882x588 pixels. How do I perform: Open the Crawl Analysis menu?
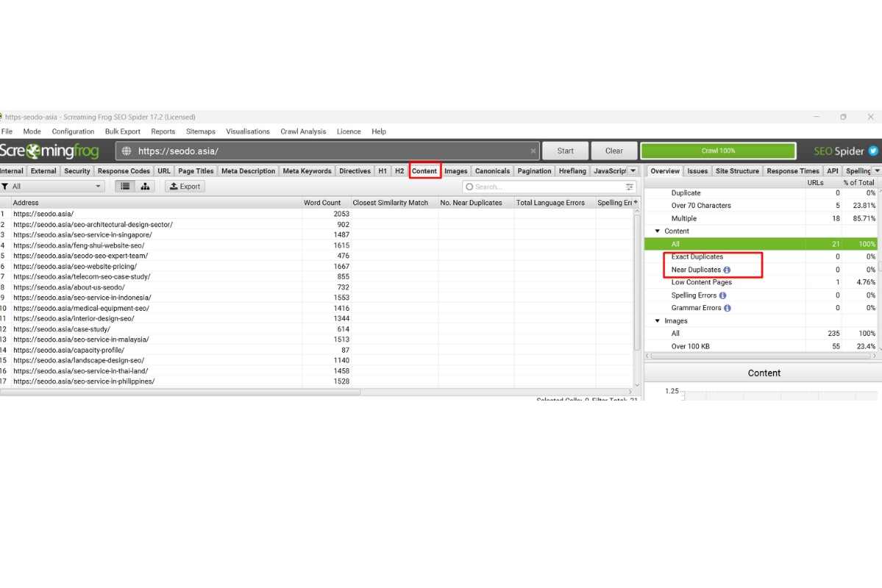pos(303,132)
